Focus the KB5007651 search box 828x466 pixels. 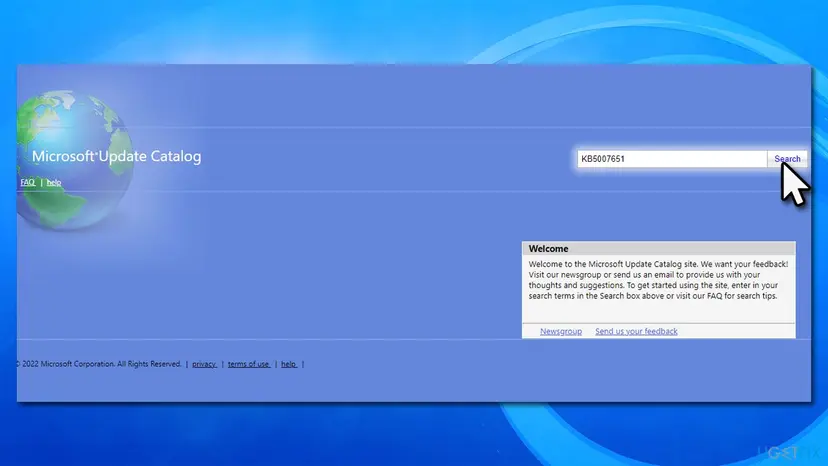pos(672,159)
